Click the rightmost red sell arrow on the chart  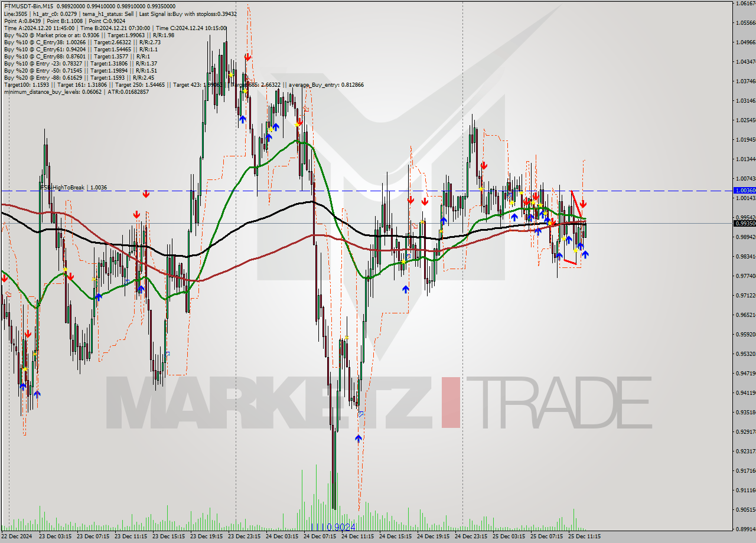pyautogui.click(x=583, y=203)
